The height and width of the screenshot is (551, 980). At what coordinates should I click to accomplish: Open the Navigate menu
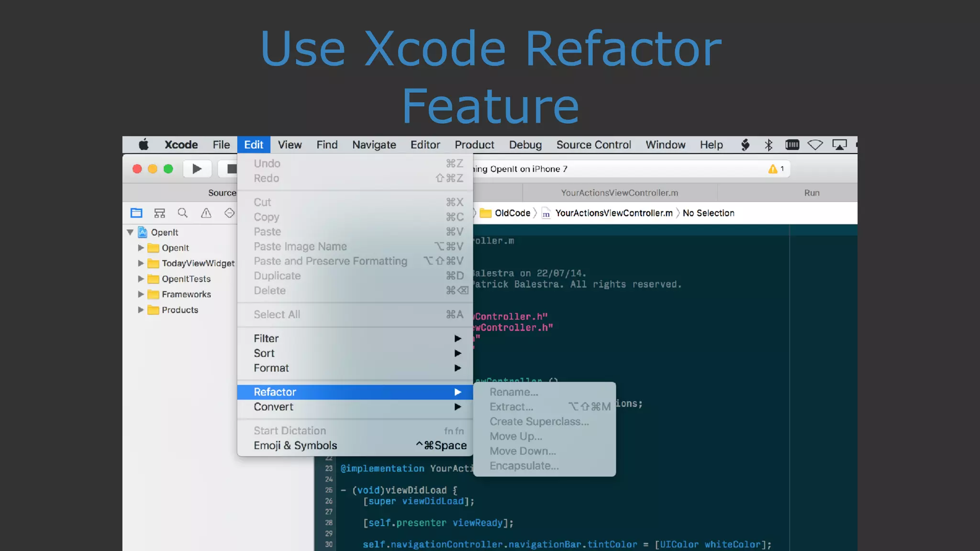tap(374, 144)
